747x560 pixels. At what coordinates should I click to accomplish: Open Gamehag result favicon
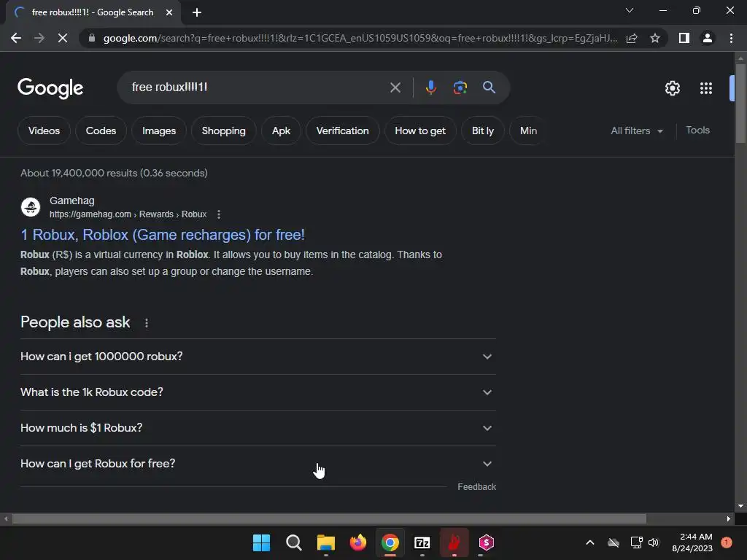tap(31, 207)
